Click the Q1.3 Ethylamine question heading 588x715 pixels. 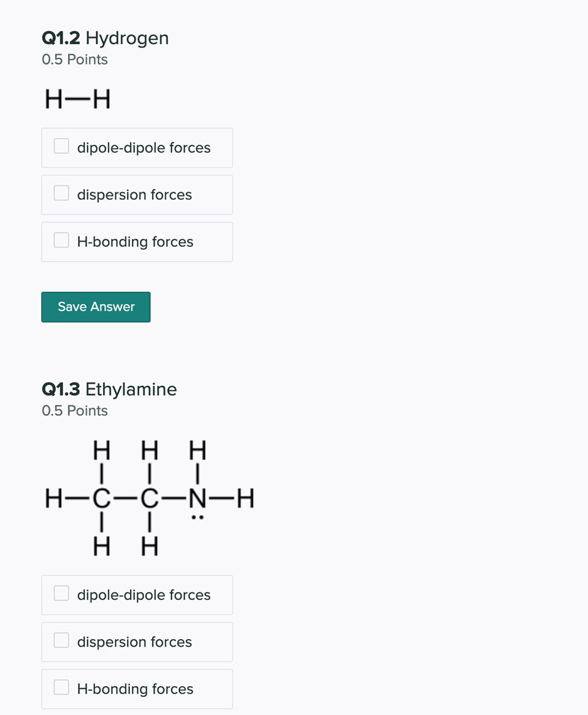click(x=109, y=389)
